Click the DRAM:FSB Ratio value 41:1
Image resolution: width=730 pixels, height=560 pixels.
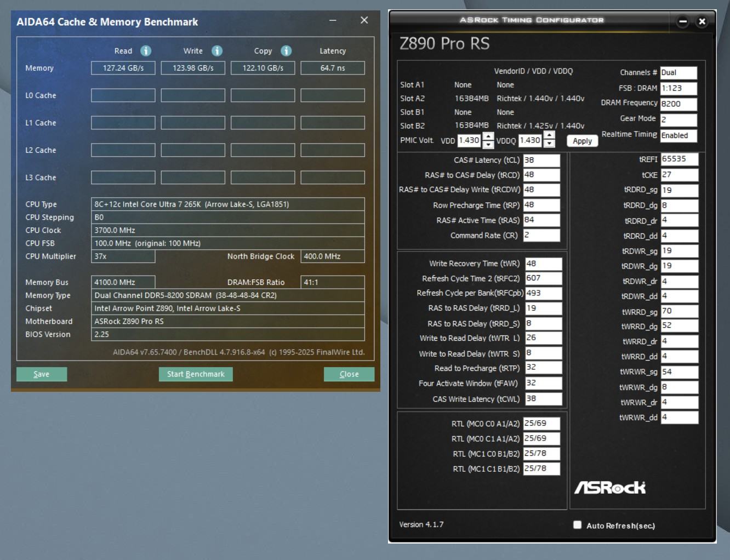click(x=333, y=282)
